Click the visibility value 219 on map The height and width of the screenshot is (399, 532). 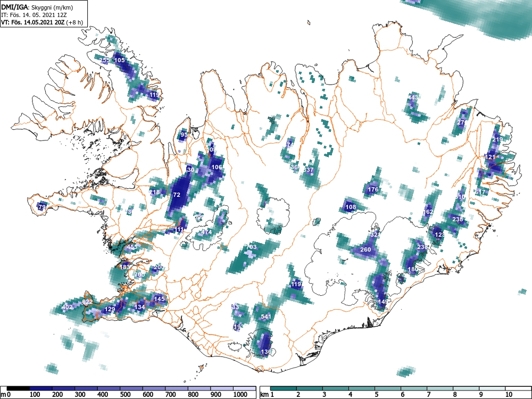point(497,139)
